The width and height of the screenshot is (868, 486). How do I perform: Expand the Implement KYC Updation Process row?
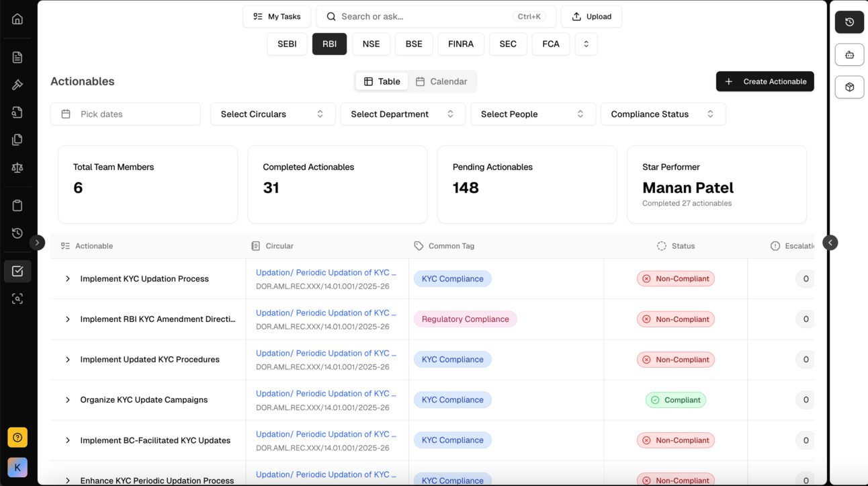coord(68,279)
